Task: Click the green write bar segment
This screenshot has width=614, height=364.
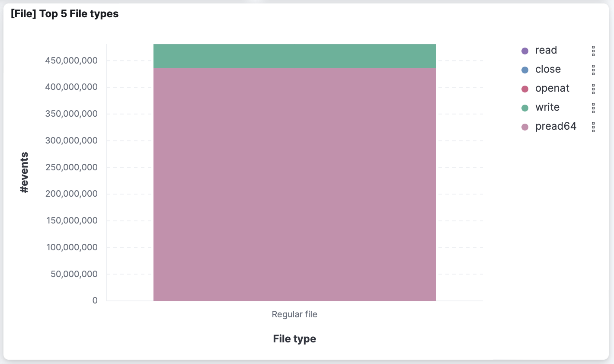Action: [294, 56]
